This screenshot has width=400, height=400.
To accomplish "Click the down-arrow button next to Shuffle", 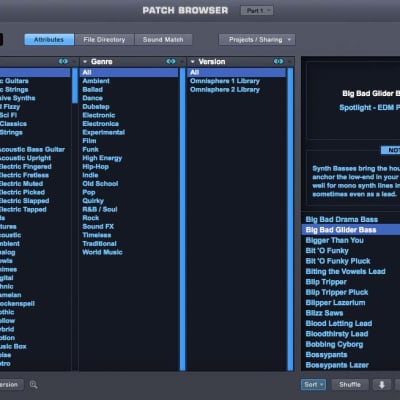I will coord(382,385).
